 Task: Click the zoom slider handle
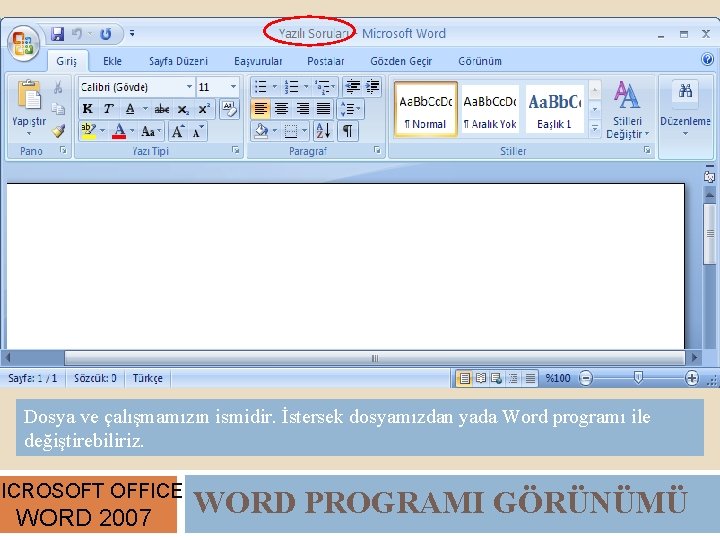[638, 377]
